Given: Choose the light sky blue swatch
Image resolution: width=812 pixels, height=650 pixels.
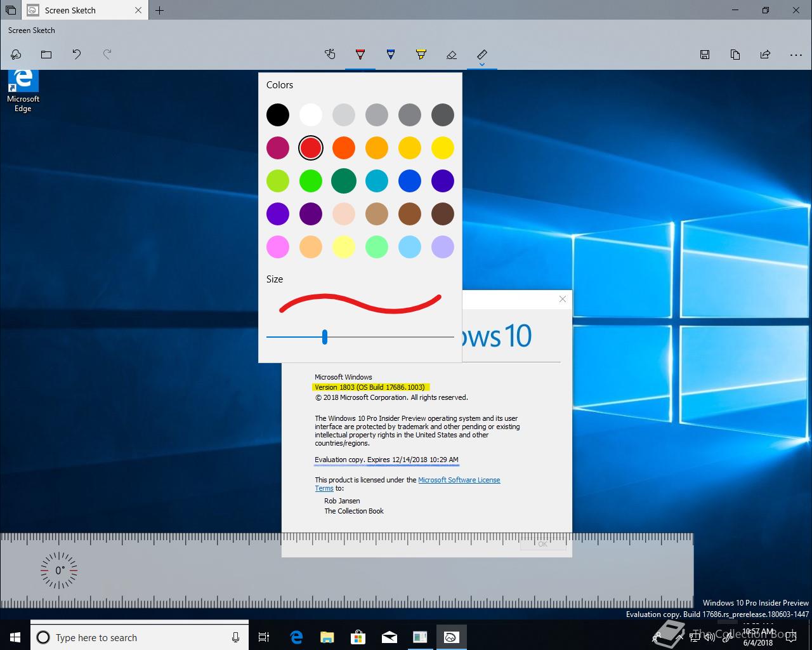Looking at the screenshot, I should coord(410,247).
